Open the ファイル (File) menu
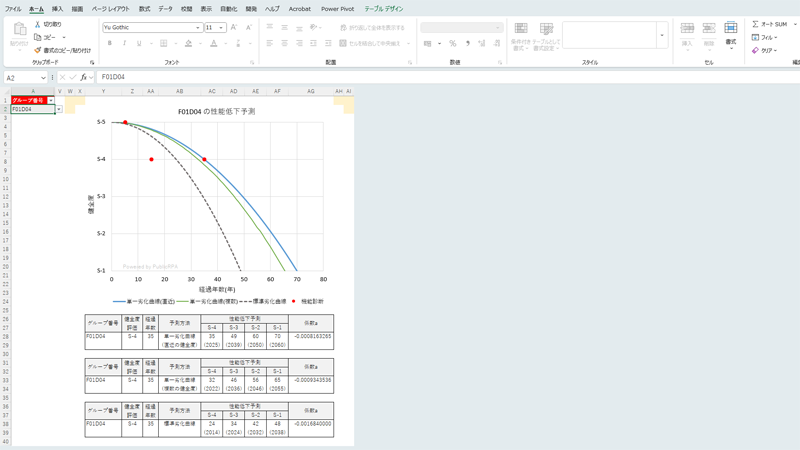 coord(13,9)
